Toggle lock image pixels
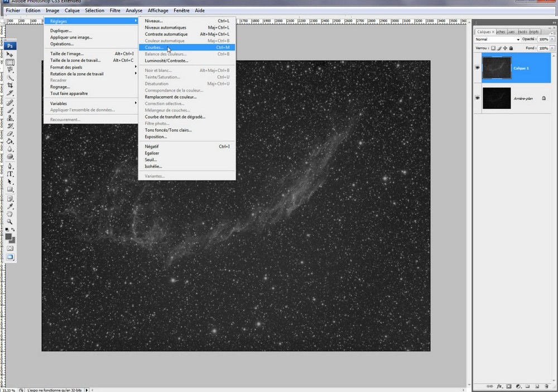Screen dimensions: 558x392 (499, 48)
